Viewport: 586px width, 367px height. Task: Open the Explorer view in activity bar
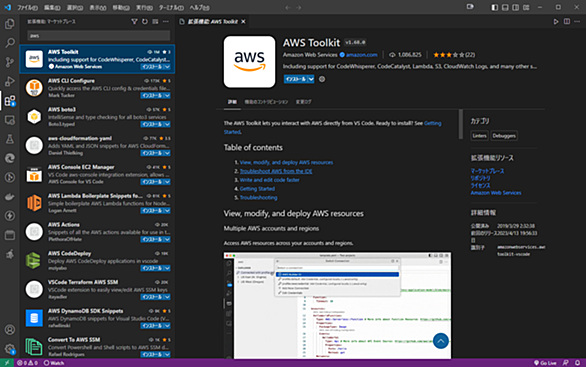(x=10, y=24)
